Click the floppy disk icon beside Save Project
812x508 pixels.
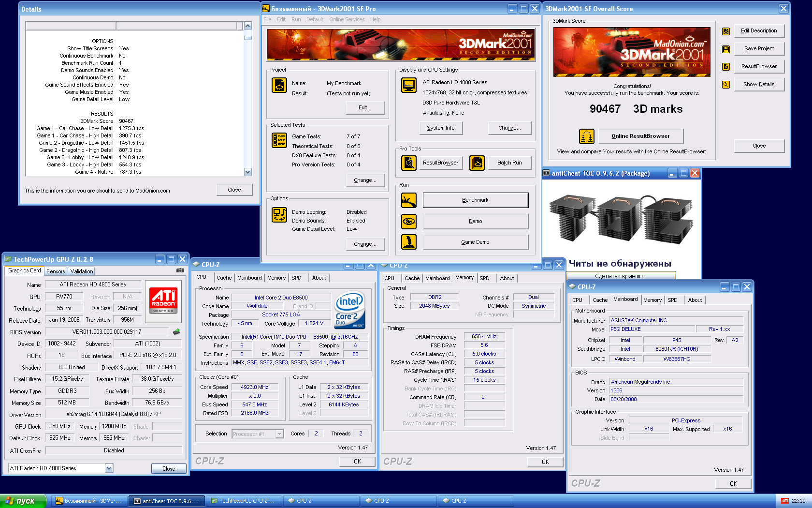coord(726,49)
